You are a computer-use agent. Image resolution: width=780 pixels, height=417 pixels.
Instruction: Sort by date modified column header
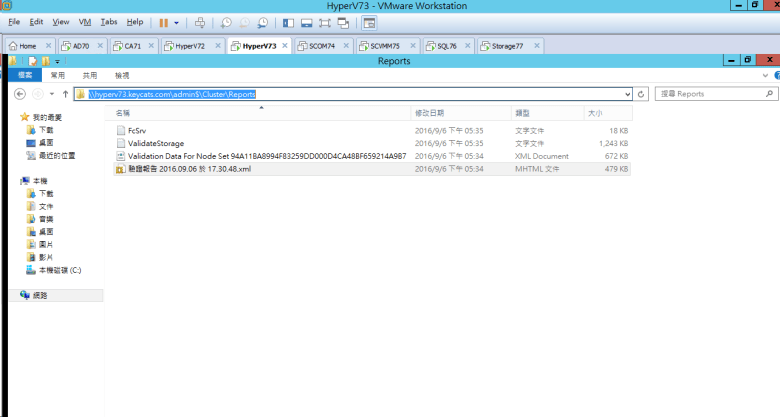435,113
